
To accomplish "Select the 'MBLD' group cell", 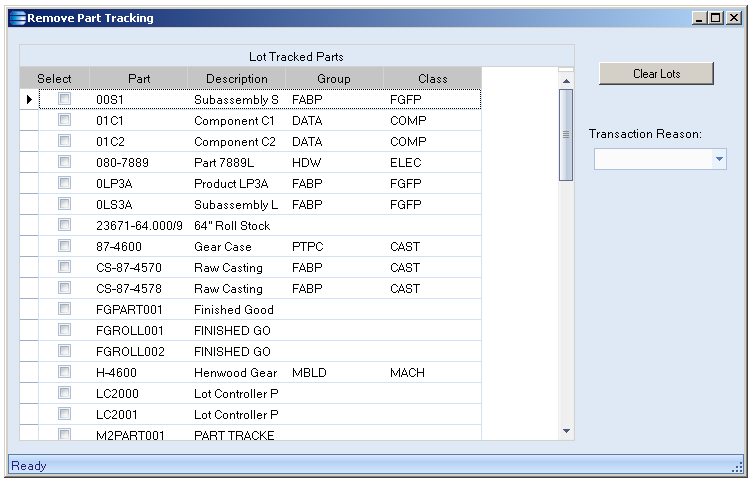I will [335, 373].
